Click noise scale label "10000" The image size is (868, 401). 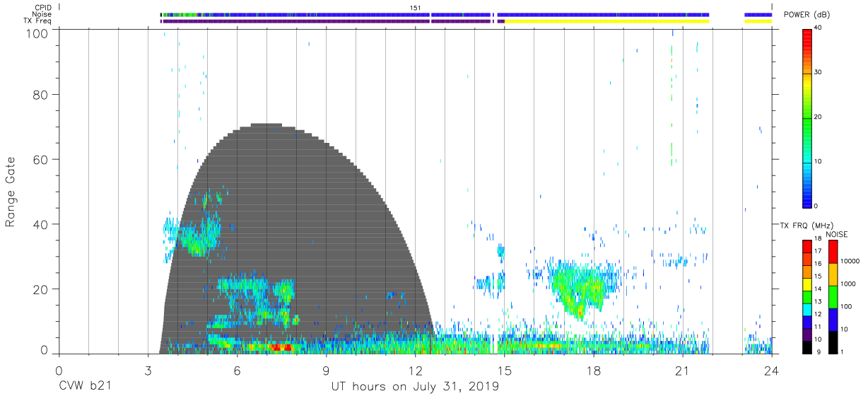click(x=850, y=261)
